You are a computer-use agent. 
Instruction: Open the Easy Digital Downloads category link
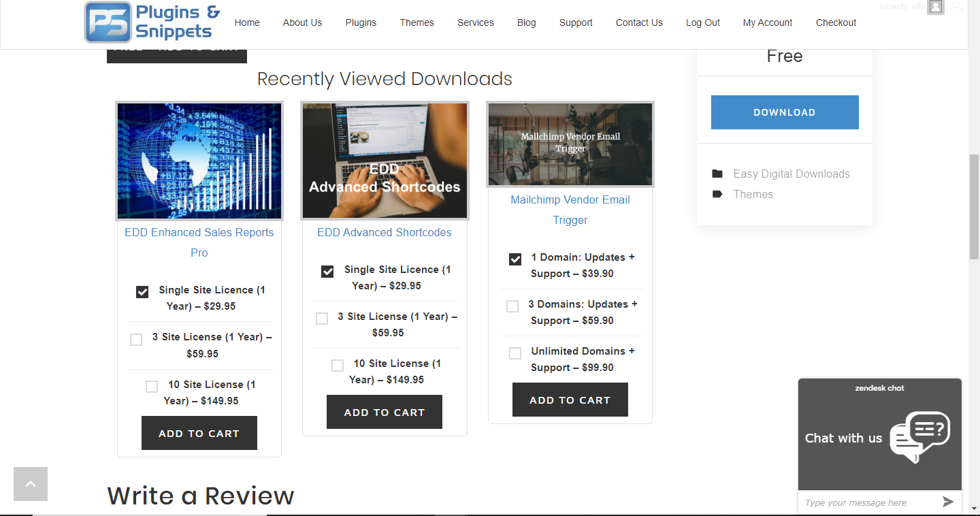click(x=791, y=174)
